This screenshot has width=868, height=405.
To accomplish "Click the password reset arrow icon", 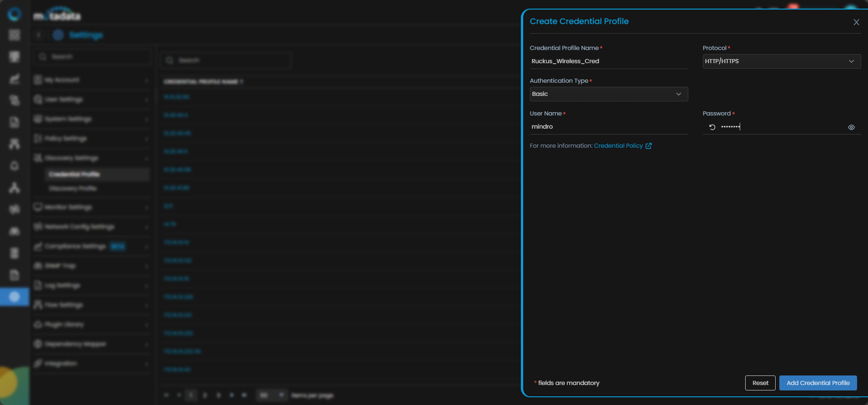I will [x=712, y=127].
